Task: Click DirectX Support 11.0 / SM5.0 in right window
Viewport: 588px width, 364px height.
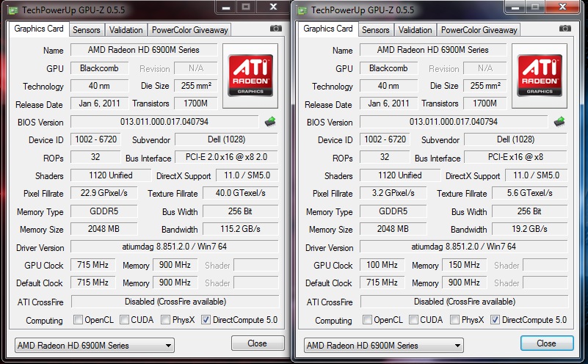Action: pos(537,175)
